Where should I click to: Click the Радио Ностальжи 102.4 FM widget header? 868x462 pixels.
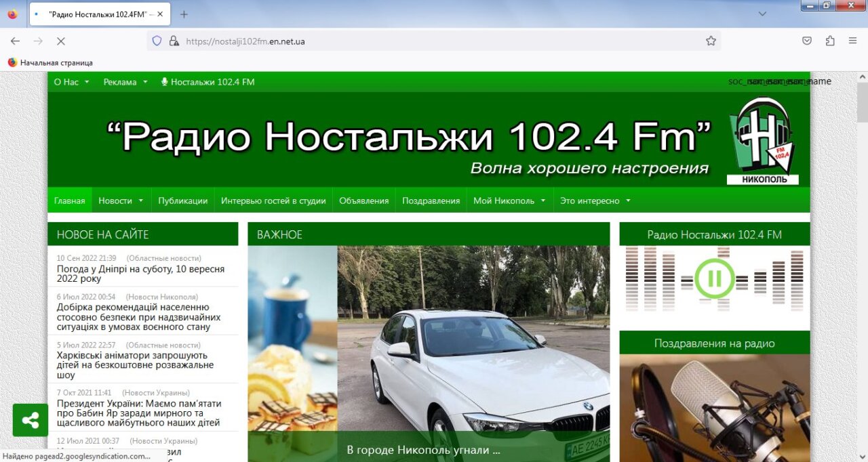(715, 234)
